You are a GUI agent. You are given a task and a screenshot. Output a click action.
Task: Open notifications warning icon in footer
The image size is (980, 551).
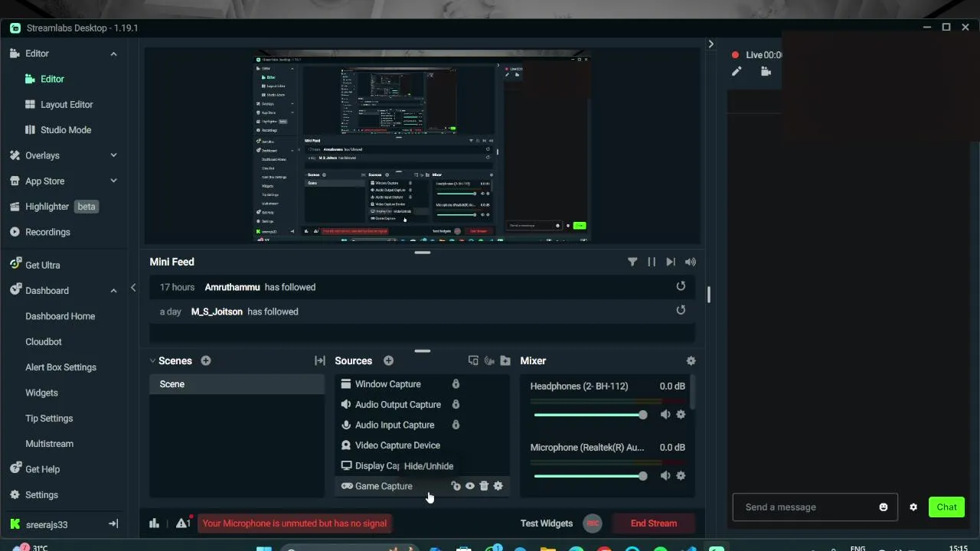183,523
